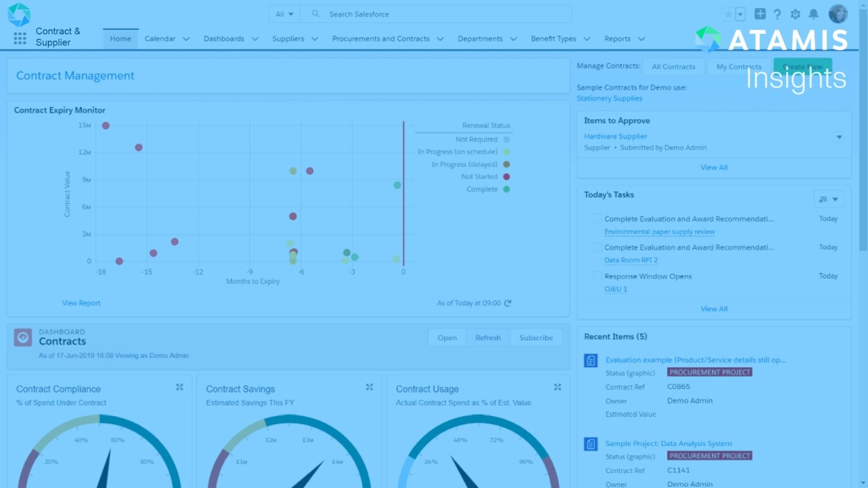868x488 pixels.
Task: Open the Stationery Supplies sample contract link
Action: [x=609, y=98]
